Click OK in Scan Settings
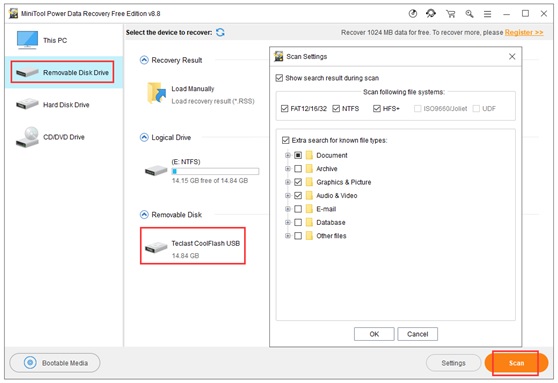 374,334
